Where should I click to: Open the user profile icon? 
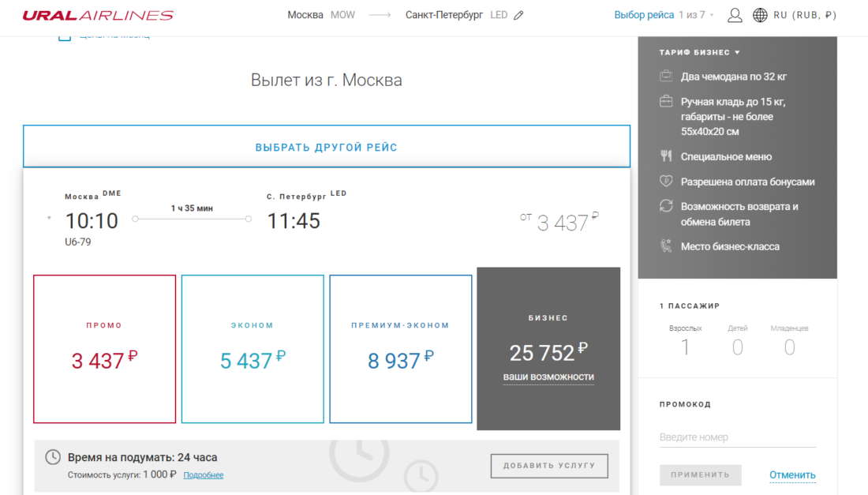click(735, 15)
